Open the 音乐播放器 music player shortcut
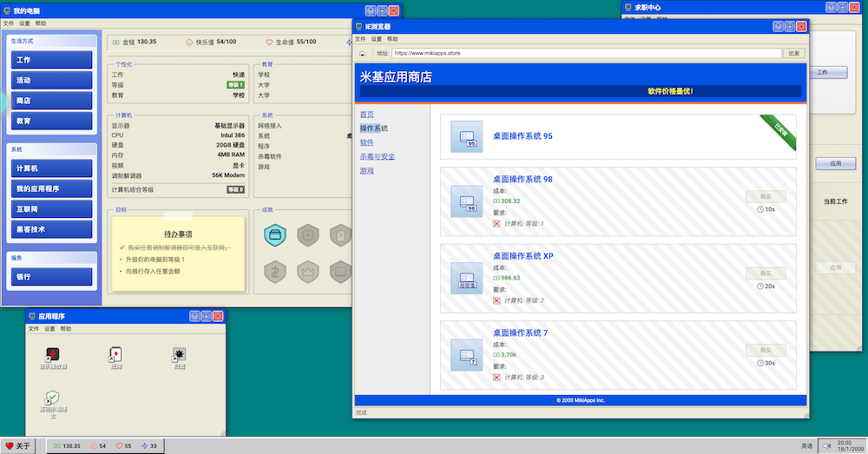The height and width of the screenshot is (454, 868). click(x=53, y=354)
